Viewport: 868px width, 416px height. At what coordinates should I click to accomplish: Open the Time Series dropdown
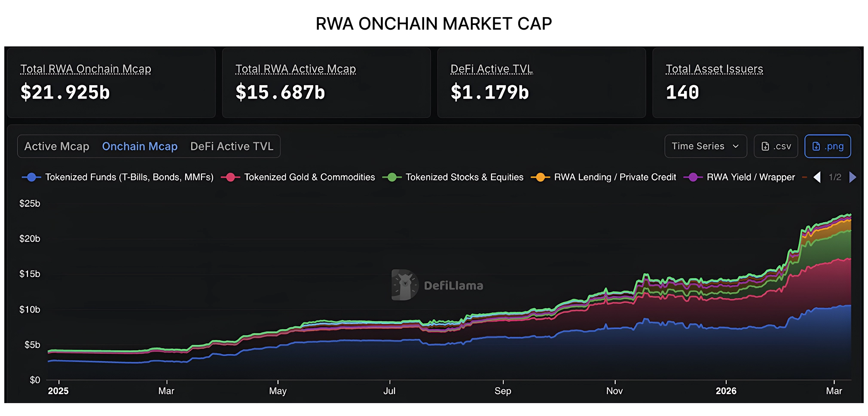tap(706, 147)
